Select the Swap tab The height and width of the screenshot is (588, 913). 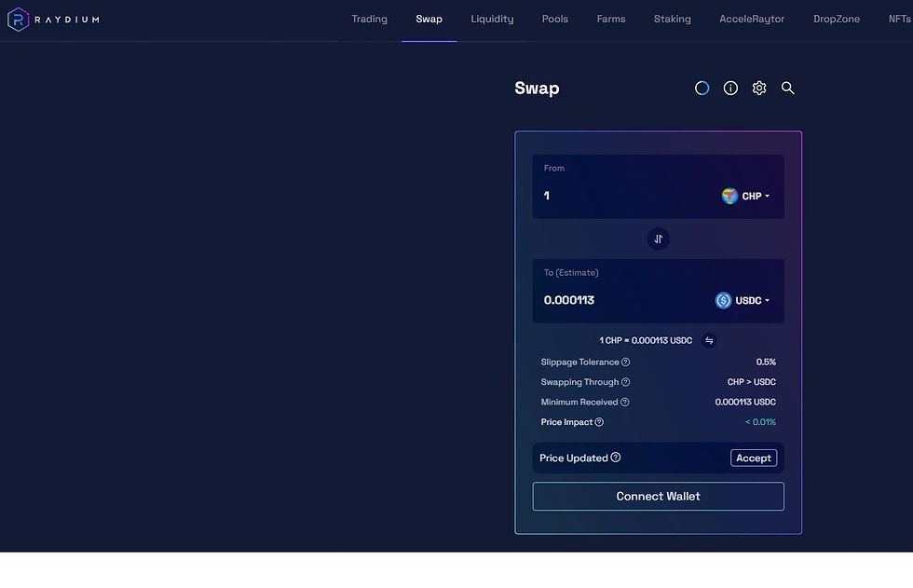pos(429,20)
